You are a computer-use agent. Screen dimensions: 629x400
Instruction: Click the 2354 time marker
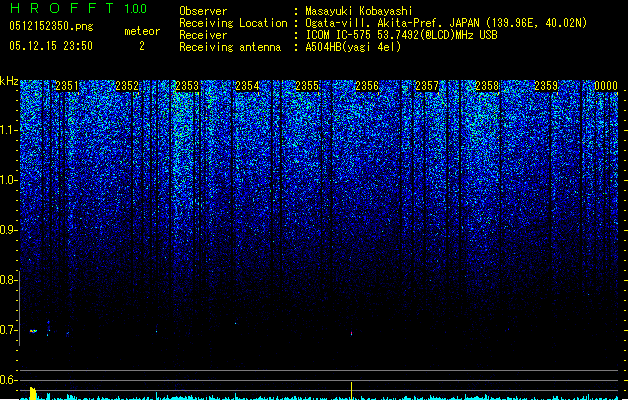tap(247, 86)
